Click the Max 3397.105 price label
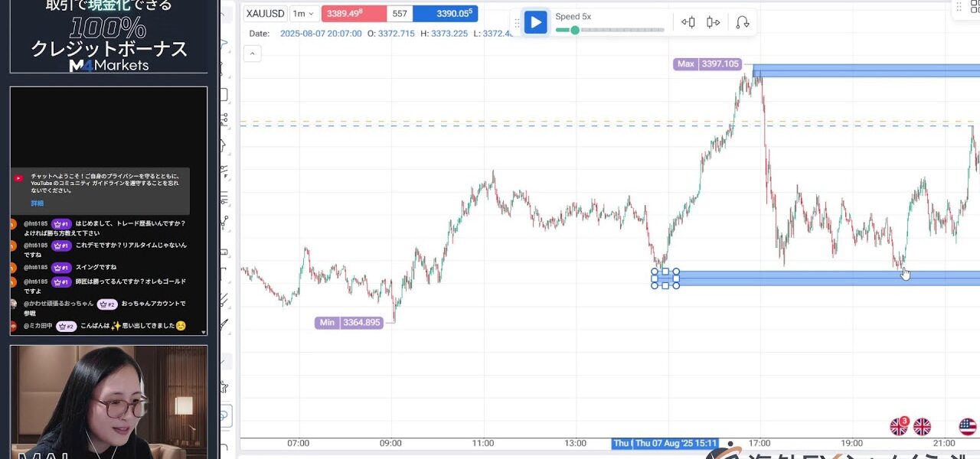Screen dimensions: 980x459 [708, 64]
